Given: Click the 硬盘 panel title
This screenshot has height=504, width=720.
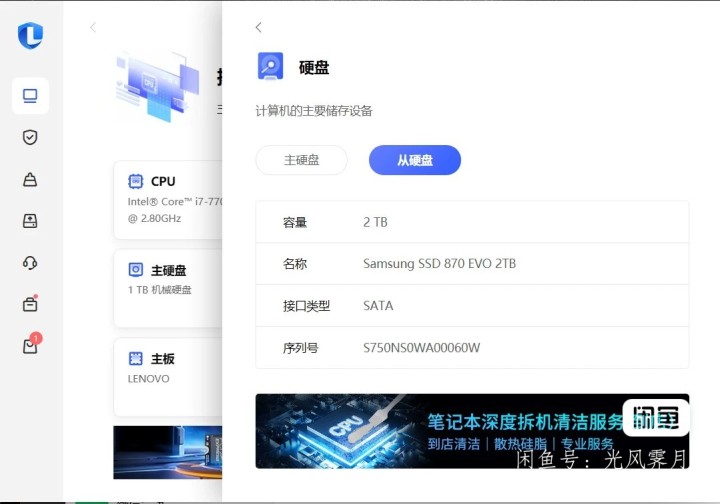Looking at the screenshot, I should coord(314,67).
